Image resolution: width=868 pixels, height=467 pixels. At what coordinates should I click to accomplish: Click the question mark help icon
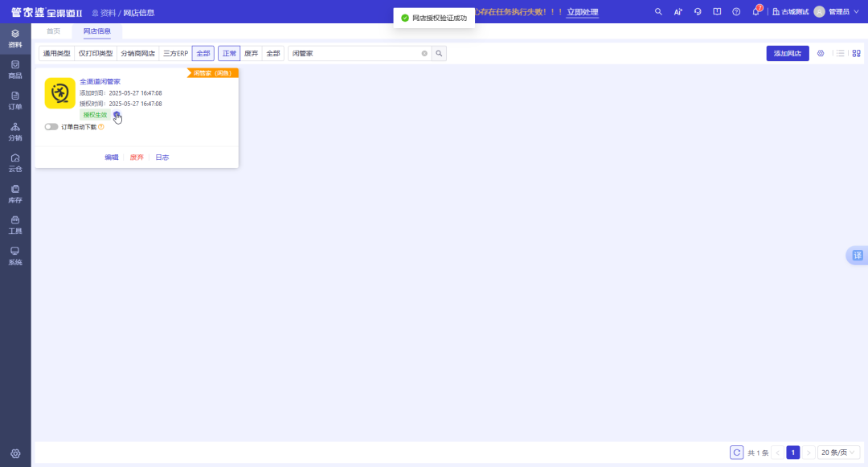pyautogui.click(x=736, y=11)
